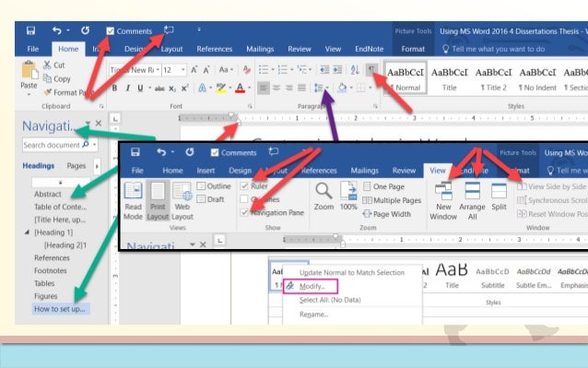Jump to Abstract heading in Navigation
Viewport: 588px width, 368px height.
[48, 194]
